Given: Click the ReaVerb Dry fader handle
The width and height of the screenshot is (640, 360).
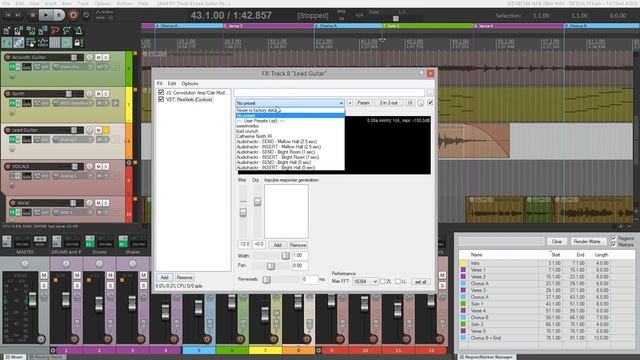Looking at the screenshot, I should click(x=257, y=202).
